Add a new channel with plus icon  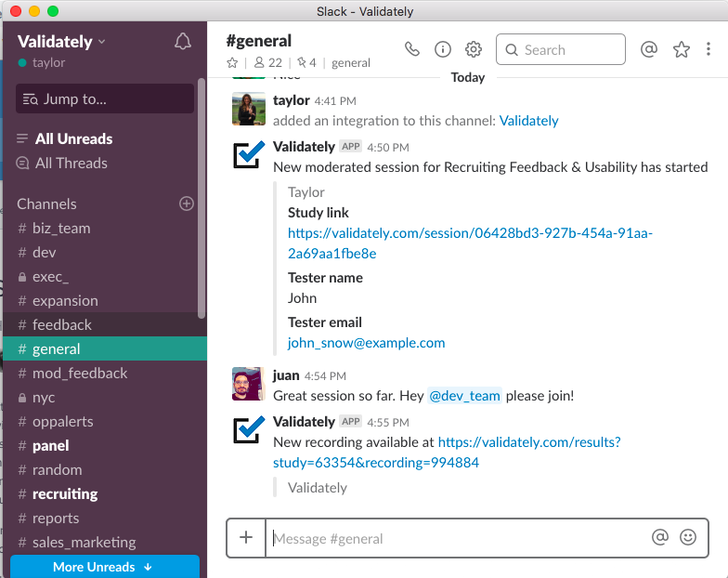tap(186, 204)
